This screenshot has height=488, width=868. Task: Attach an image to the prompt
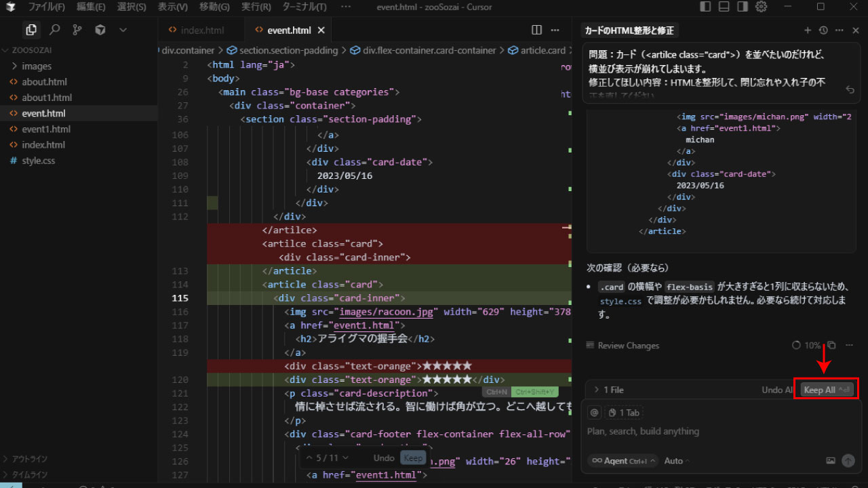point(831,461)
